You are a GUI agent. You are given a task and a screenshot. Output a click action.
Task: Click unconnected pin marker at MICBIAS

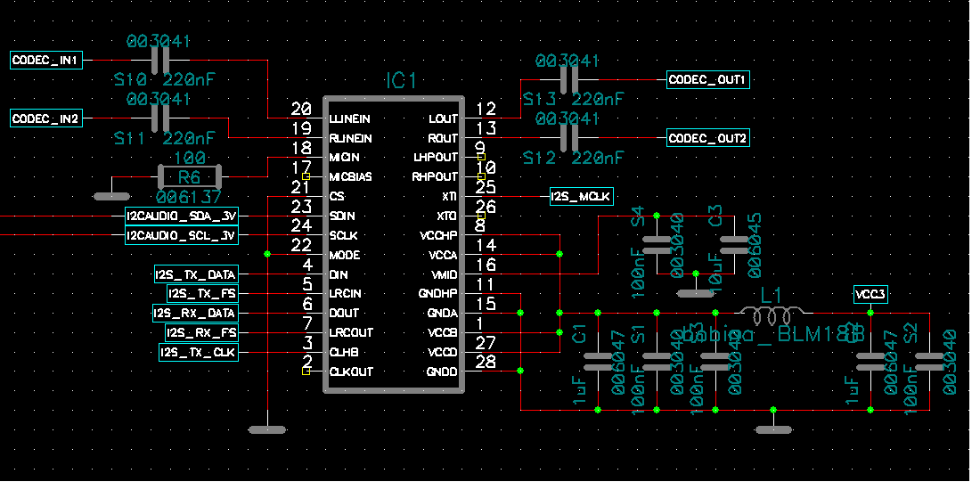(x=306, y=177)
